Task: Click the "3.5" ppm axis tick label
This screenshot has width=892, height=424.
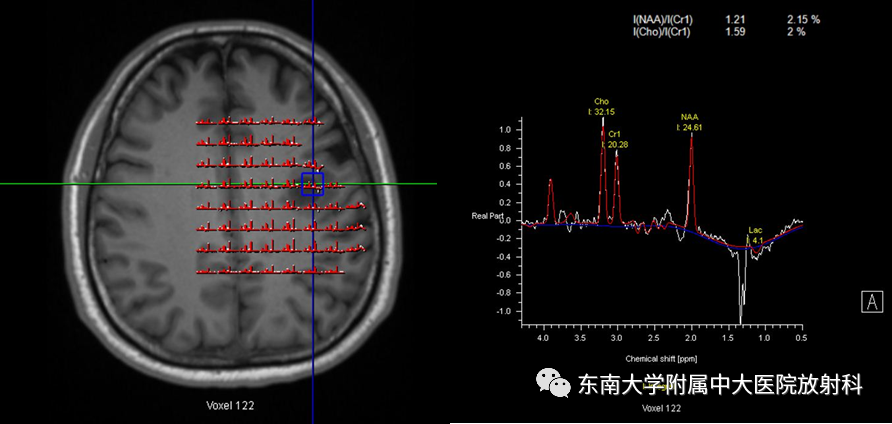Action: pos(580,338)
